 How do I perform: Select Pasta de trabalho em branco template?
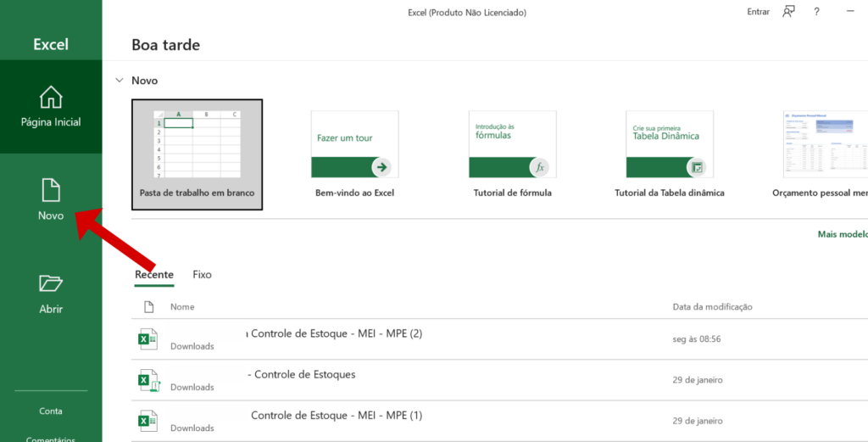tap(197, 155)
